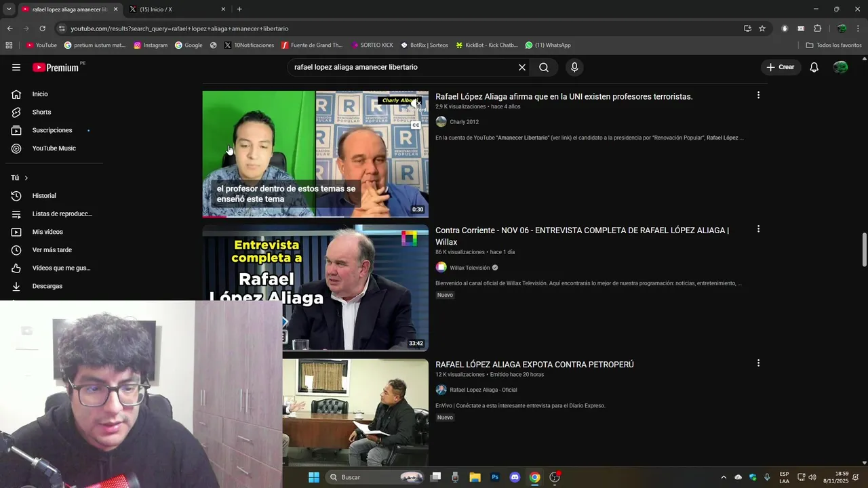
Task: Expand the Tú section chevron
Action: point(26,178)
